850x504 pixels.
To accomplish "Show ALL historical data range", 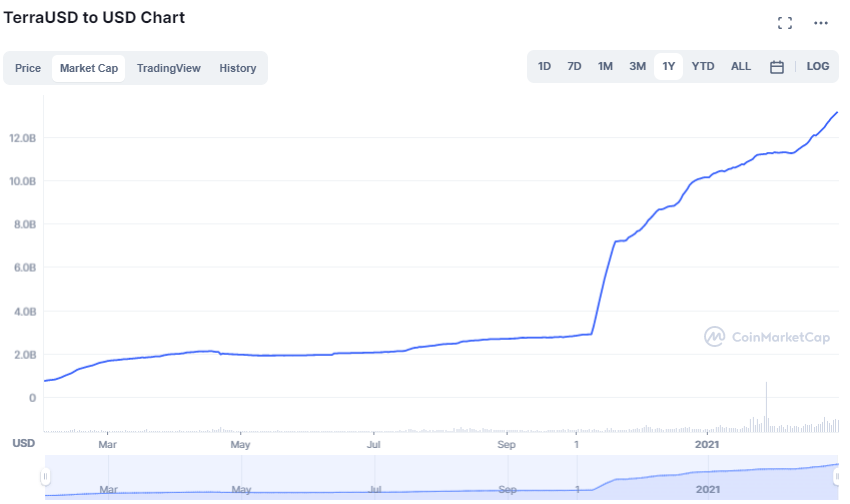I will pyautogui.click(x=740, y=66).
